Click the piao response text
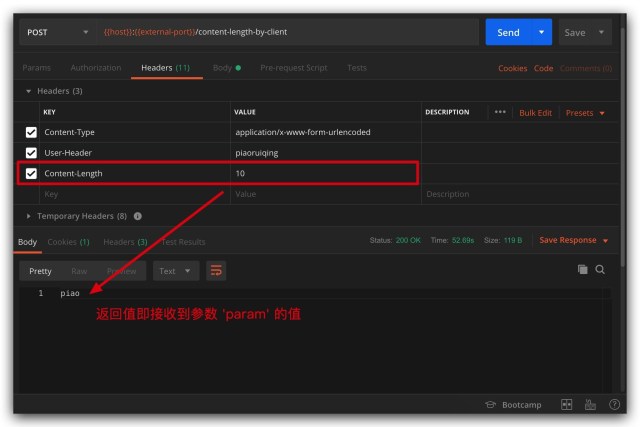640x427 pixels. [70, 293]
